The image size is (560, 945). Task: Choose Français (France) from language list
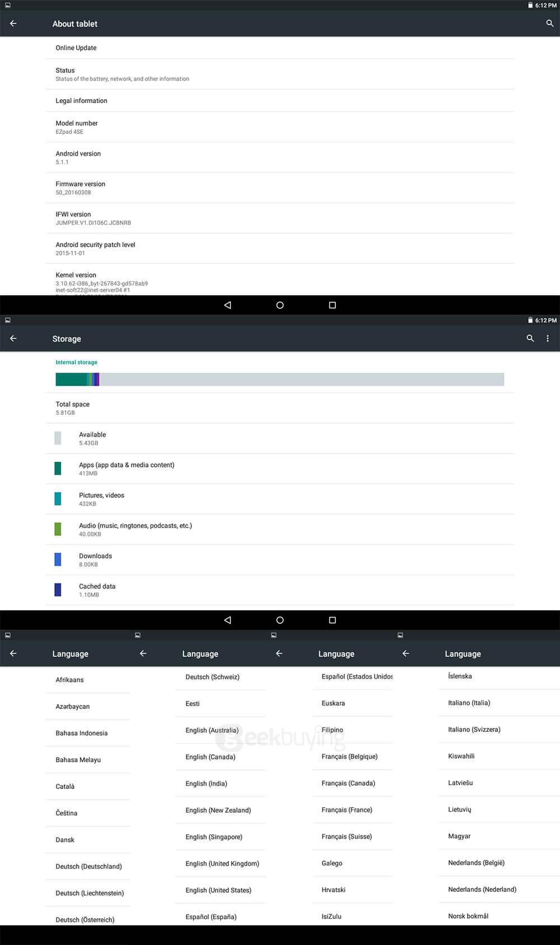(347, 810)
